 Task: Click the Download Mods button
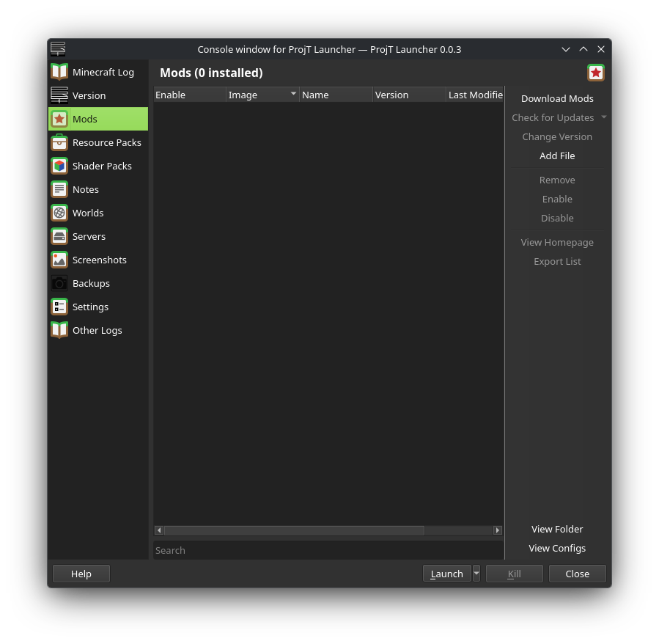point(557,98)
